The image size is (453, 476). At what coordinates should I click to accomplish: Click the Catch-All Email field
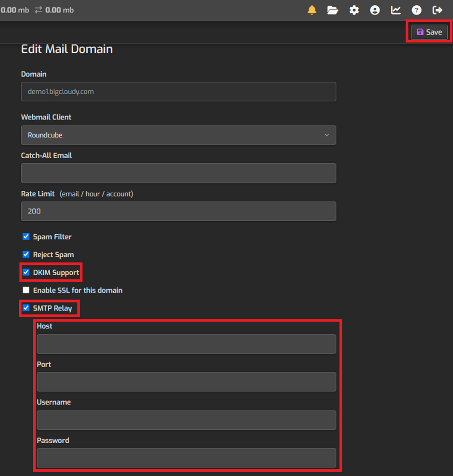[x=178, y=173]
